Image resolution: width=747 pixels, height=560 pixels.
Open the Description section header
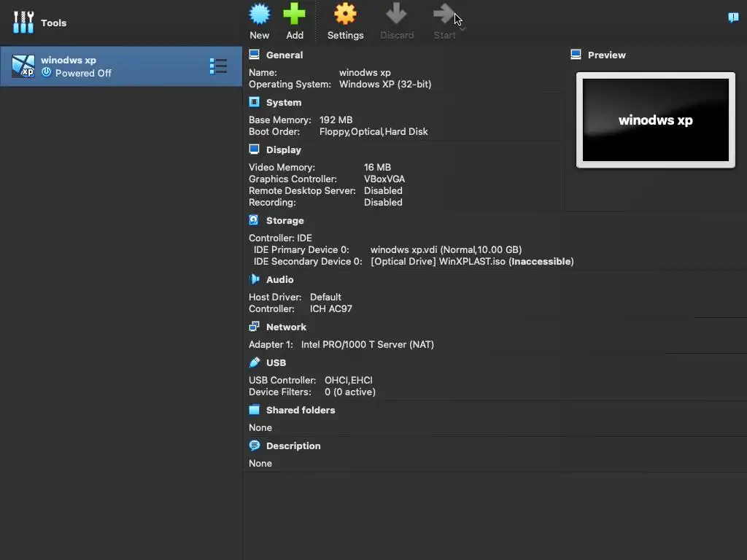pos(293,446)
